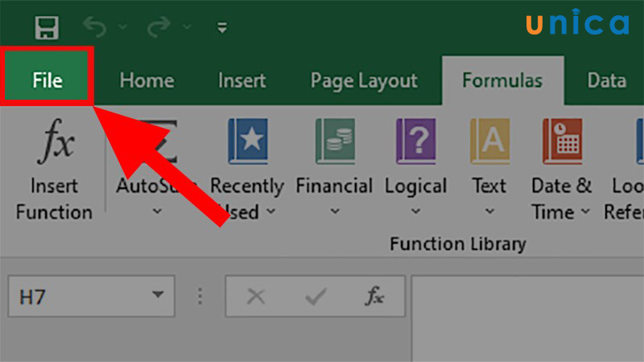Click the Financial button label
This screenshot has height=362, width=644.
point(334,186)
